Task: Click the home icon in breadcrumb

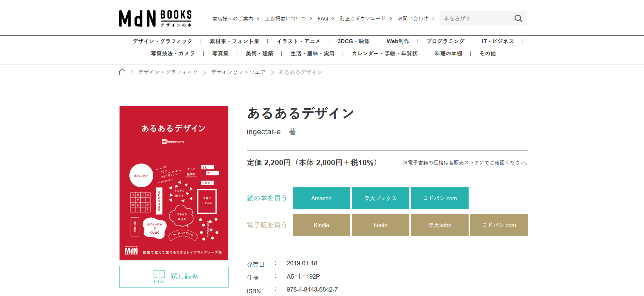Action: point(122,72)
